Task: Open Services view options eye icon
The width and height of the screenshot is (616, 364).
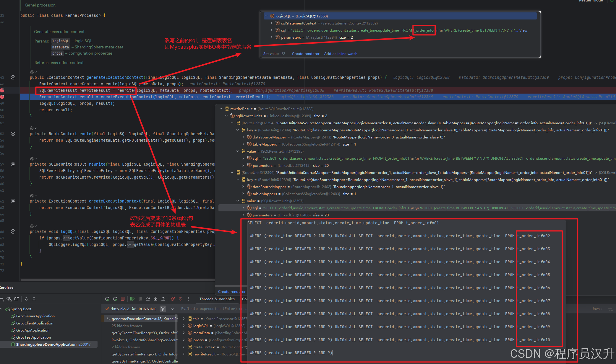Action: 9,299
